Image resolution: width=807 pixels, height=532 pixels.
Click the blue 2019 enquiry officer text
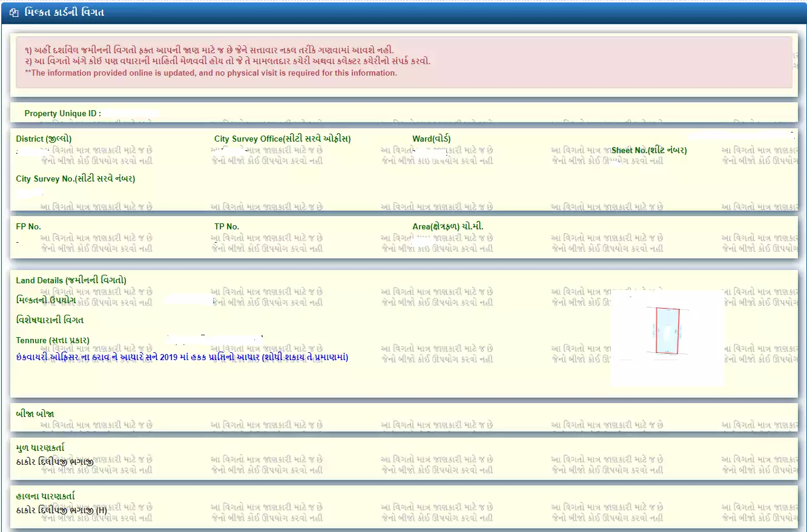[x=182, y=357]
